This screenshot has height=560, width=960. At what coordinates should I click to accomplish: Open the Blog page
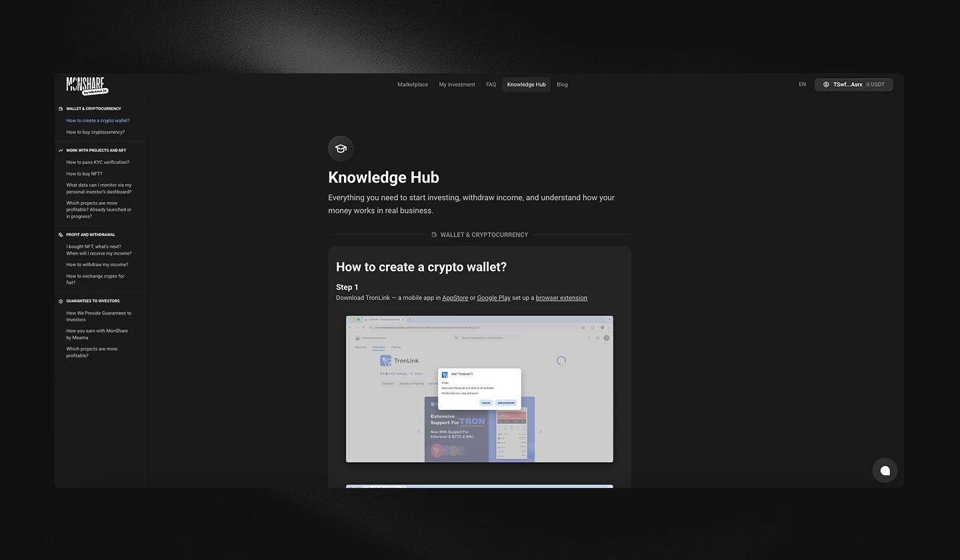(x=562, y=85)
